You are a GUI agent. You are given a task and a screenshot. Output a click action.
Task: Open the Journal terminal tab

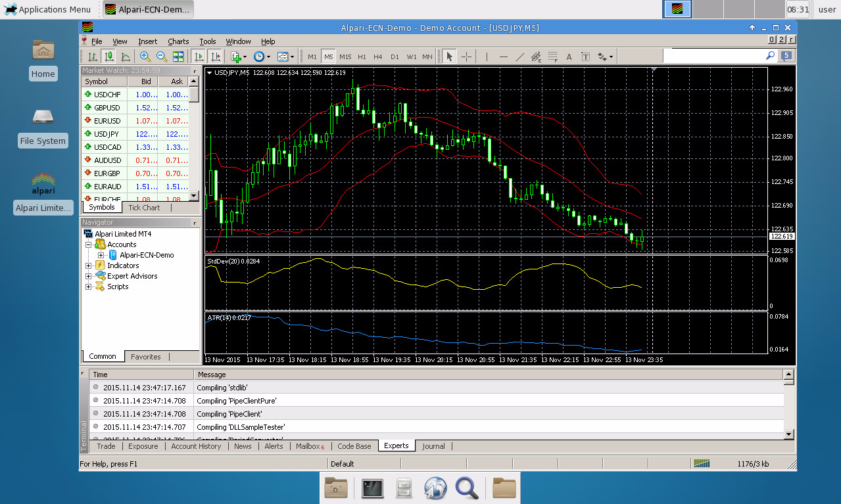433,446
